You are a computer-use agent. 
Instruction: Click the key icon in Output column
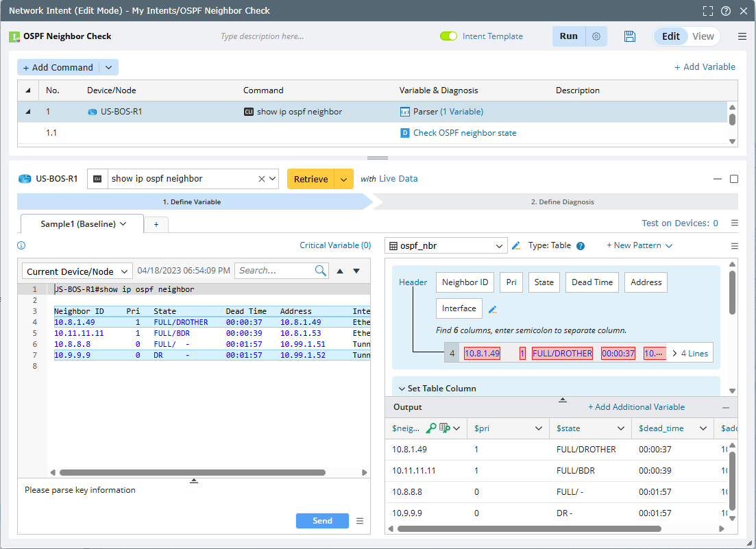(x=431, y=428)
